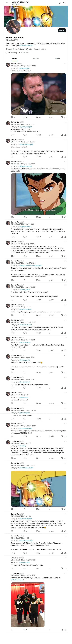Screen dimensions: 72x644
Task: Follow Screen Saver Kai
Action: (62, 30)
